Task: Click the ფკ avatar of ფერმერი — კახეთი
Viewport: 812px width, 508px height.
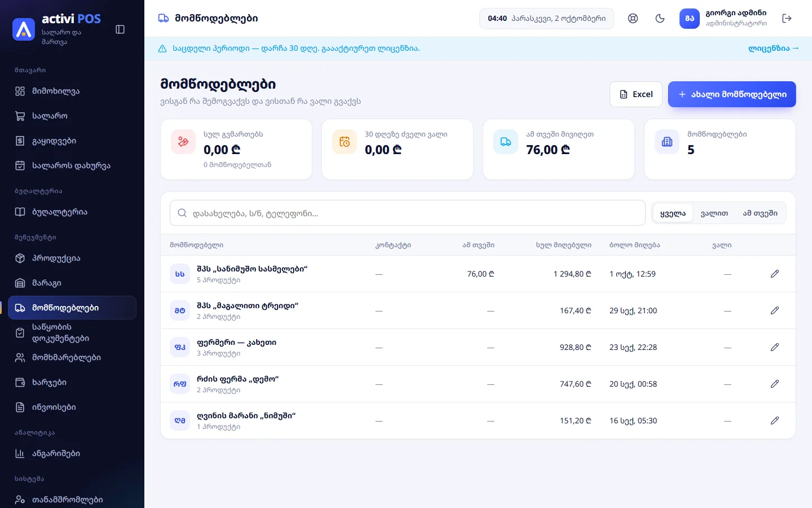Action: [x=180, y=347]
